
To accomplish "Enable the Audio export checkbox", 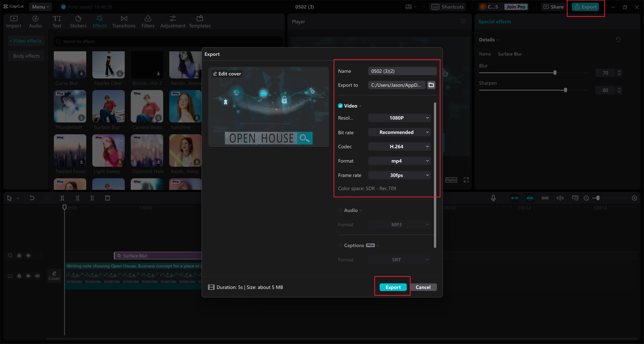I will 340,210.
